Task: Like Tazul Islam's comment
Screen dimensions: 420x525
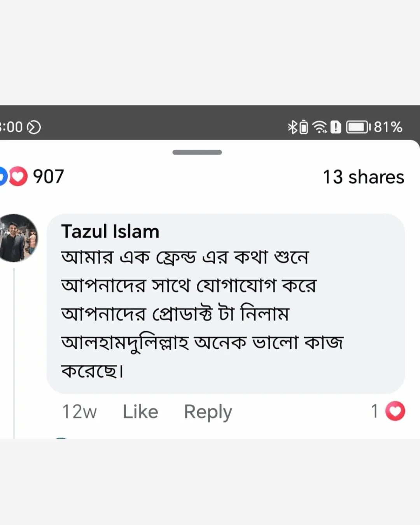Action: coord(140,411)
